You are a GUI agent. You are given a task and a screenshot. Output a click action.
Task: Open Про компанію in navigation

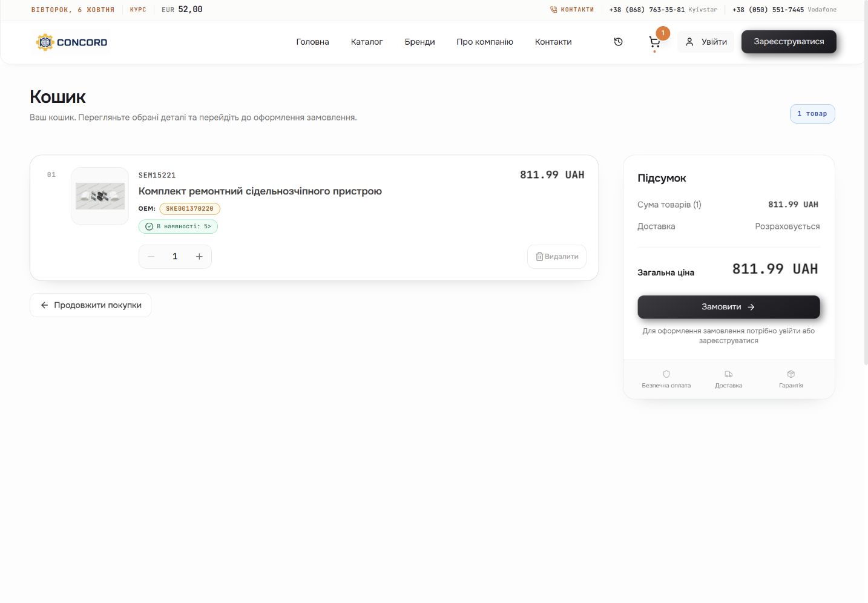pyautogui.click(x=485, y=42)
